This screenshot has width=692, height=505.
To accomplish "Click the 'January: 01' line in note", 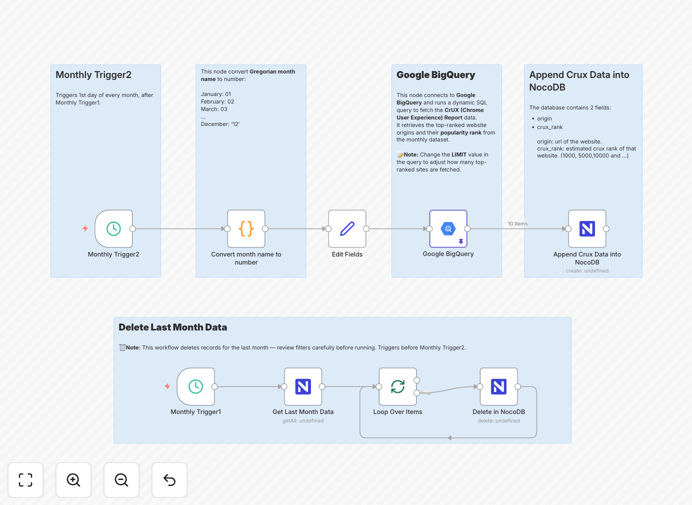I will pos(216,94).
